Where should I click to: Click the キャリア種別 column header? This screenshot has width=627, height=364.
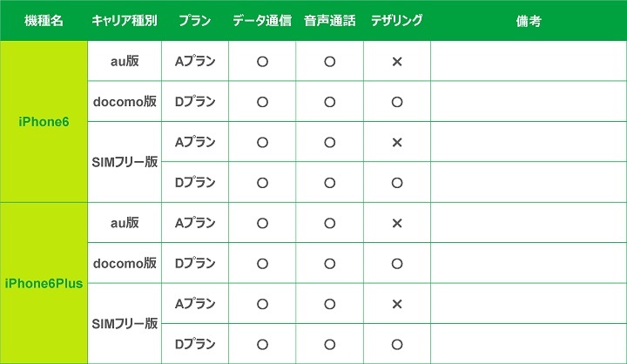[x=125, y=21]
